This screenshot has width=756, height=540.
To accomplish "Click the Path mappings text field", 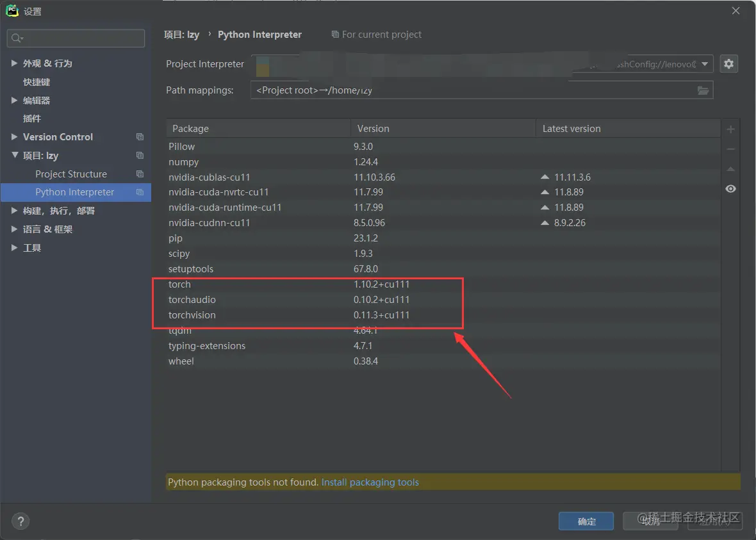I will (x=482, y=90).
